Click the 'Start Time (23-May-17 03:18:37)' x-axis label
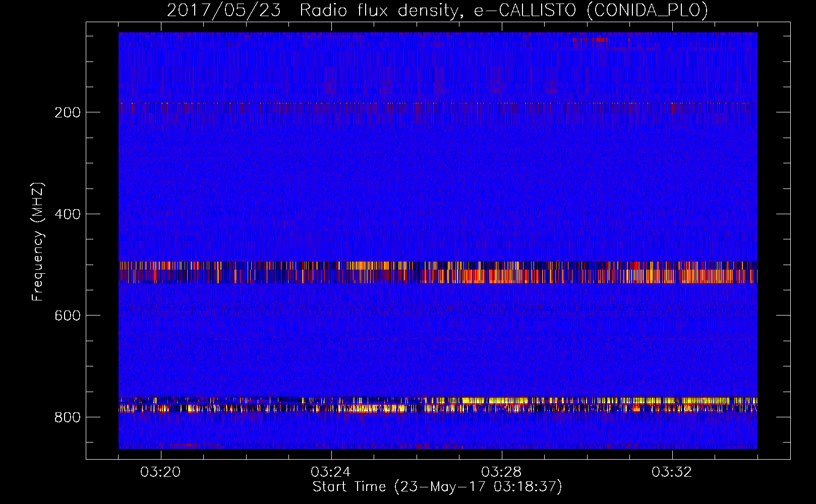This screenshot has width=816, height=504. pos(437,487)
